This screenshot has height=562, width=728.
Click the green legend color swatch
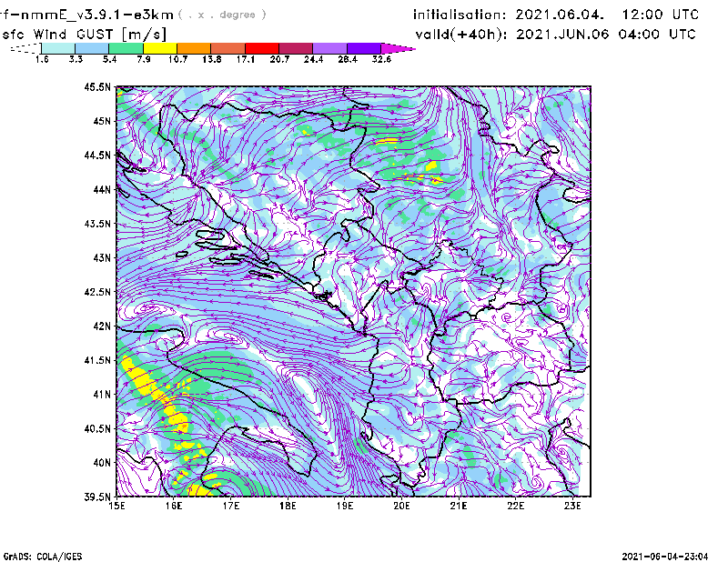click(126, 48)
